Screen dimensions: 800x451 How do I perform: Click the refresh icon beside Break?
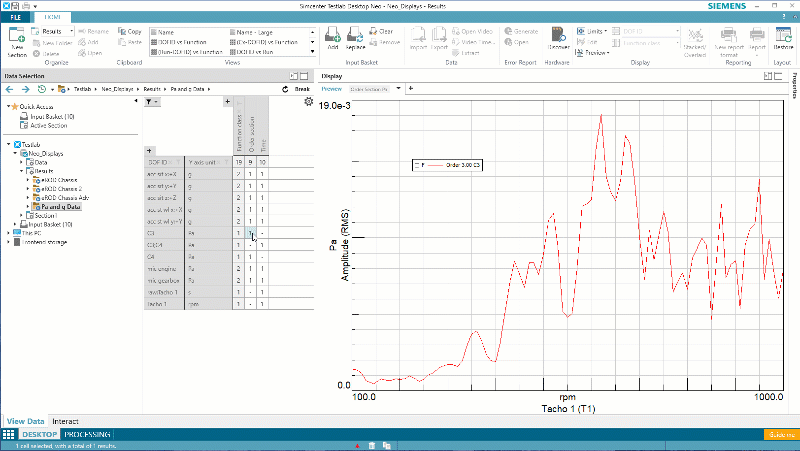284,89
